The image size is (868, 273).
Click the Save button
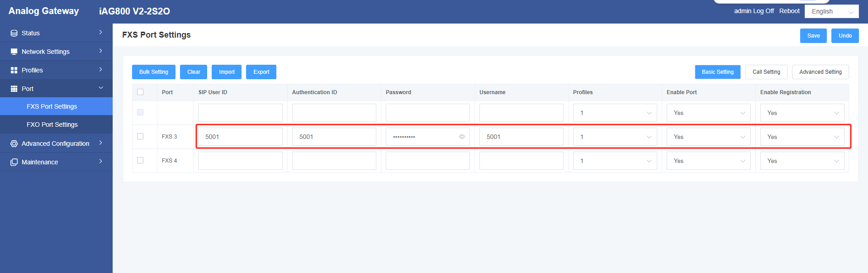[813, 36]
